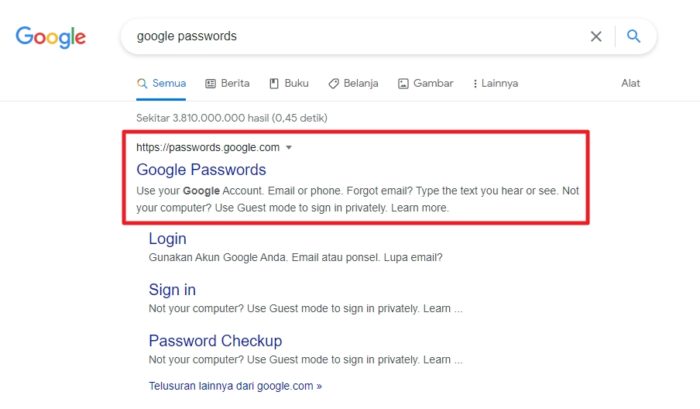Click the blue magnifier search icon
700x409 pixels.
(633, 36)
